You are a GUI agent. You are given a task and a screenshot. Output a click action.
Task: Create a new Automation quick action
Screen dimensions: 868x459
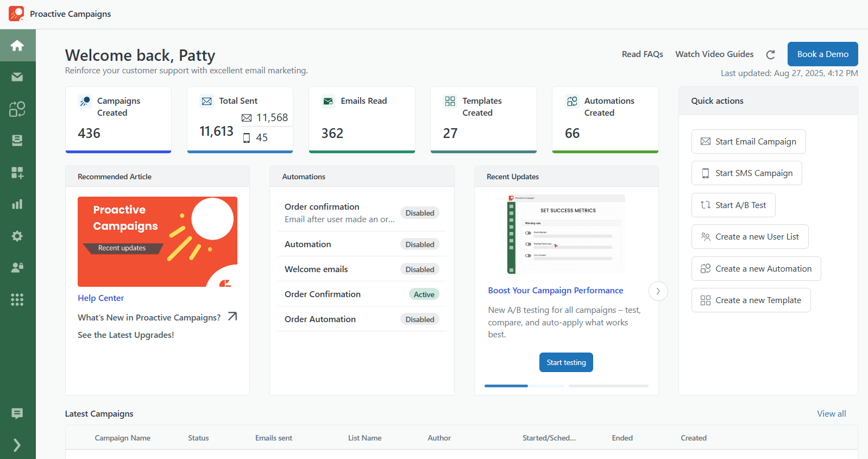tap(756, 268)
